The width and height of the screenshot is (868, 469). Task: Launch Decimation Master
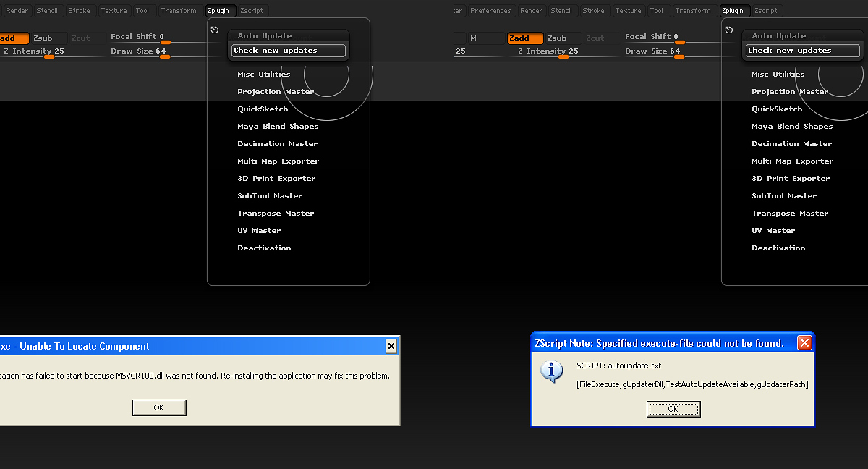coord(276,143)
